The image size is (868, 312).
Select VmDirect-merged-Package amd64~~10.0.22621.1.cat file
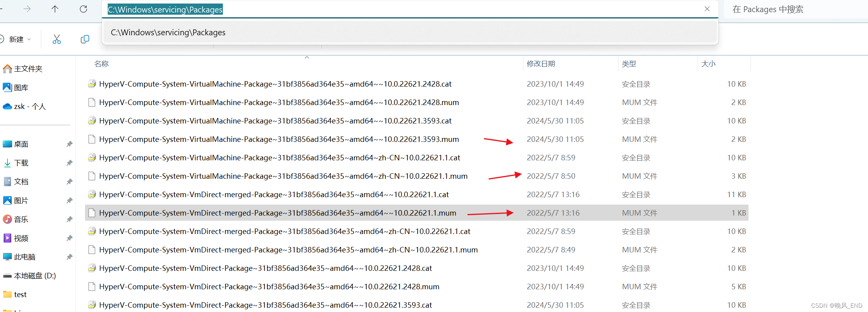coord(417,194)
